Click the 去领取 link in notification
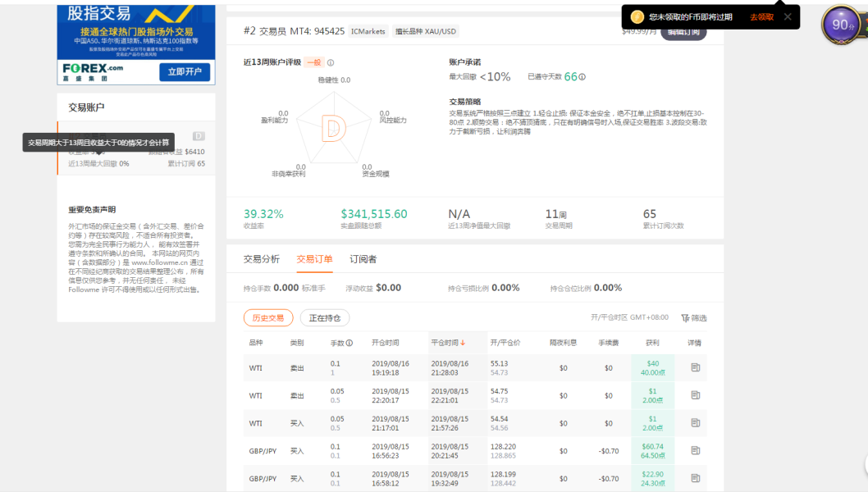The height and width of the screenshot is (492, 868). (x=761, y=16)
